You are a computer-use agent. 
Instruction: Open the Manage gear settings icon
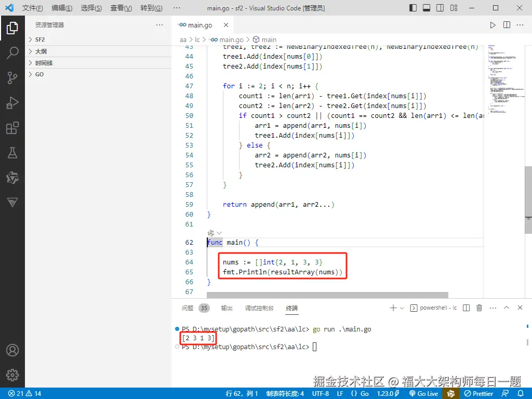[x=12, y=375]
